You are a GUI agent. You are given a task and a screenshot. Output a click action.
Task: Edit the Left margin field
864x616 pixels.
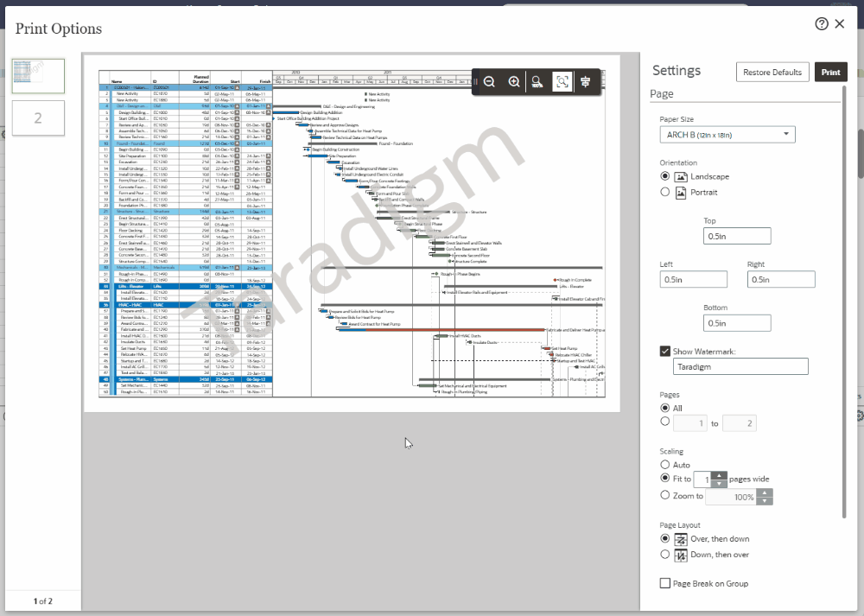693,280
